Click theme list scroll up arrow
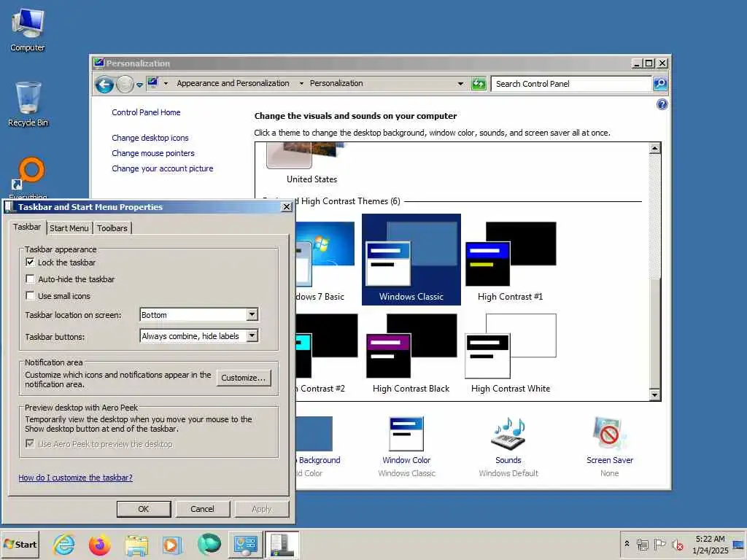 pos(654,148)
